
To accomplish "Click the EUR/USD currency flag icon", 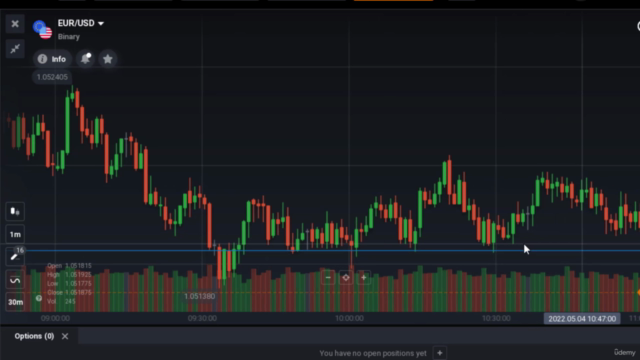I will (42, 29).
